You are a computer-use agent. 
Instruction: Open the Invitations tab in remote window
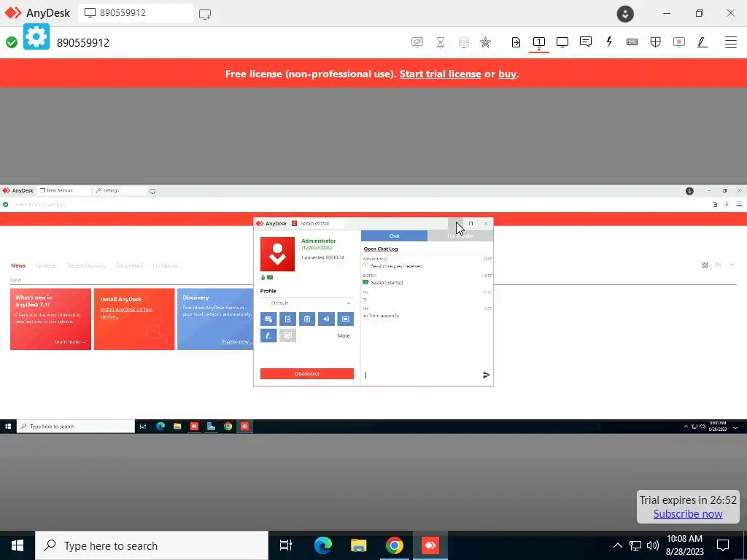[x=165, y=265]
